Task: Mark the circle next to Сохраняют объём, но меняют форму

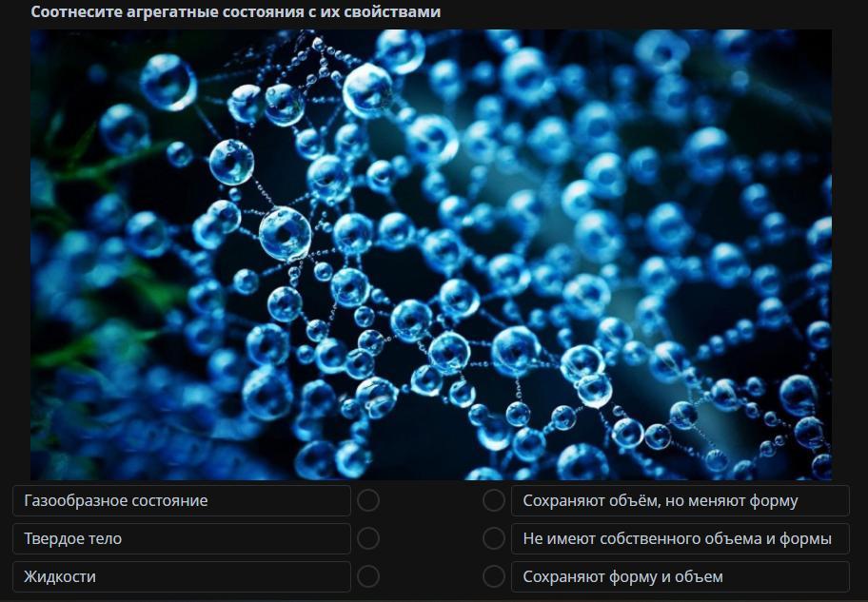Action: (x=494, y=500)
